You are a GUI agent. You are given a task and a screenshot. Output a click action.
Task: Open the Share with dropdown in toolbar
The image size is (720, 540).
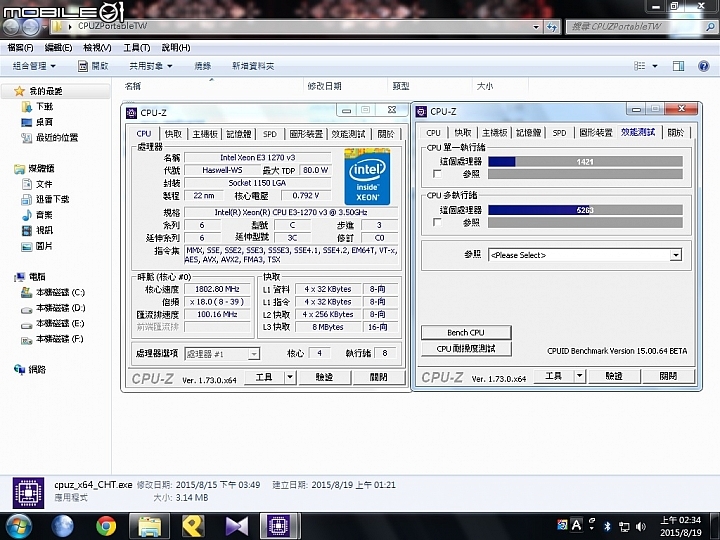(x=151, y=66)
